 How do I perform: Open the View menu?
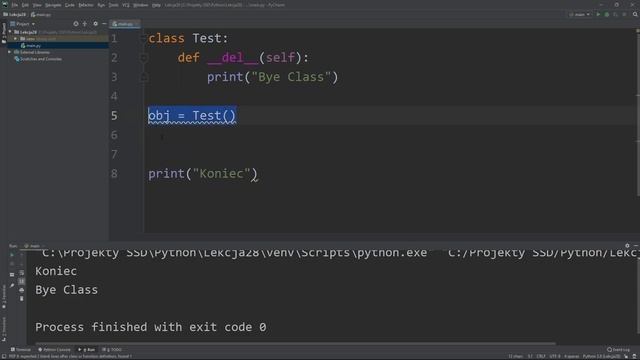click(x=37, y=5)
